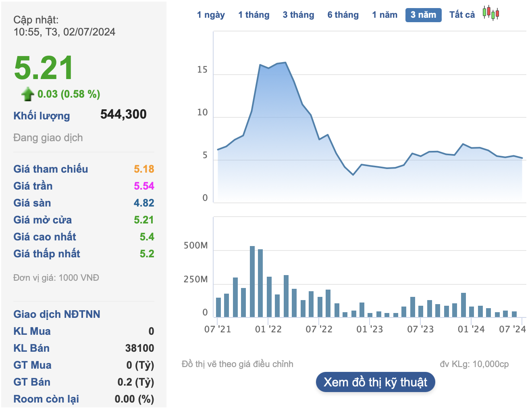Select the change value 0.03 (0.58 %)

tap(69, 94)
